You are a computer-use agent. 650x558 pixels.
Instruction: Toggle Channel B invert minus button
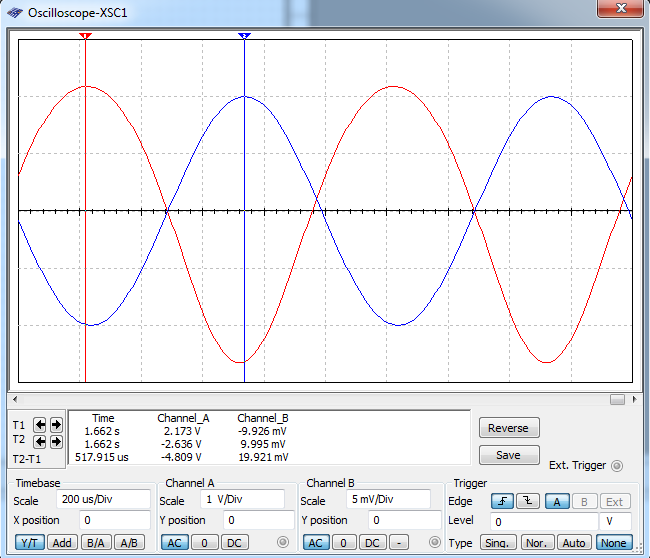pyautogui.click(x=399, y=543)
